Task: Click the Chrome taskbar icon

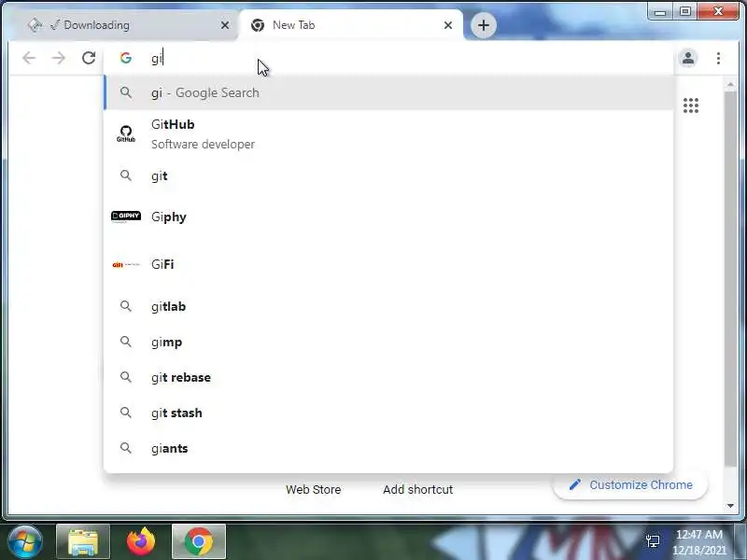Action: click(x=199, y=541)
